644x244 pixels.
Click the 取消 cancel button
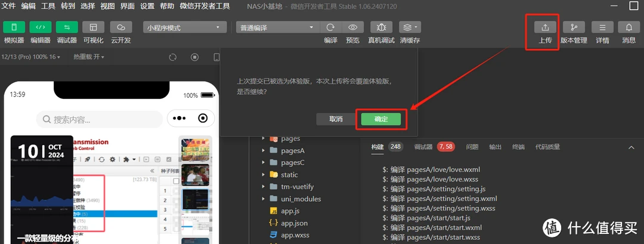(x=336, y=119)
